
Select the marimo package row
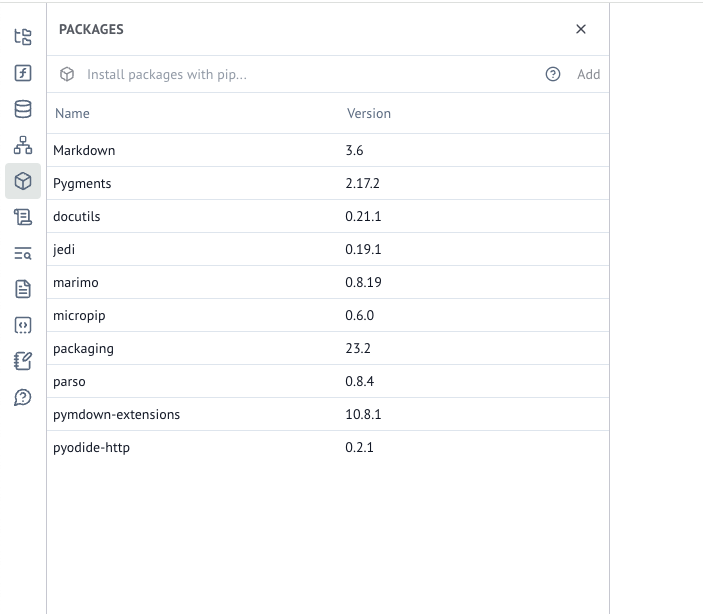[x=328, y=282]
